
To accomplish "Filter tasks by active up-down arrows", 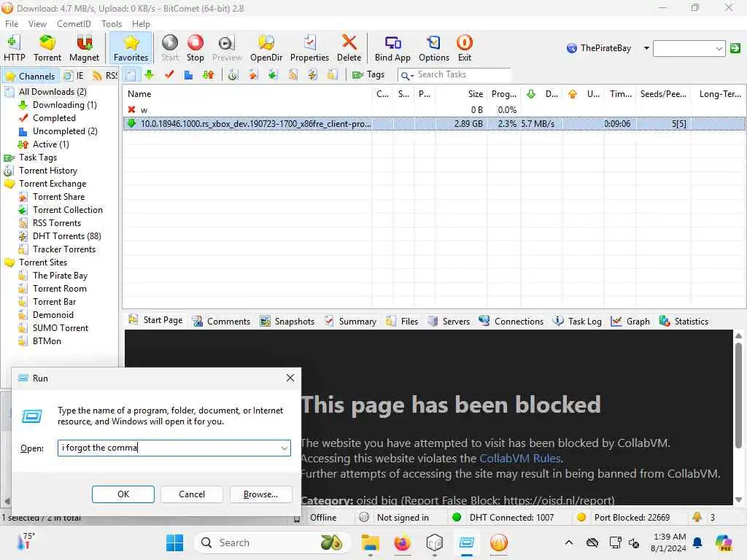I will point(208,75).
